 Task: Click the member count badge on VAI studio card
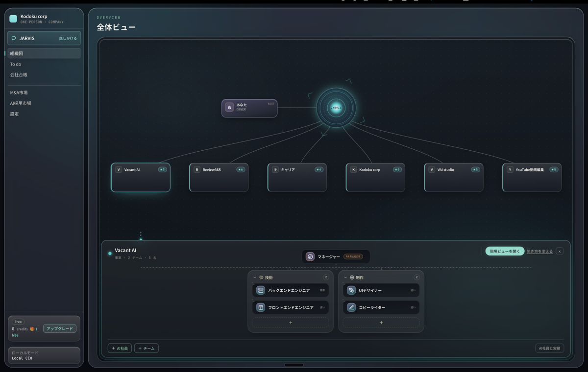pos(475,170)
